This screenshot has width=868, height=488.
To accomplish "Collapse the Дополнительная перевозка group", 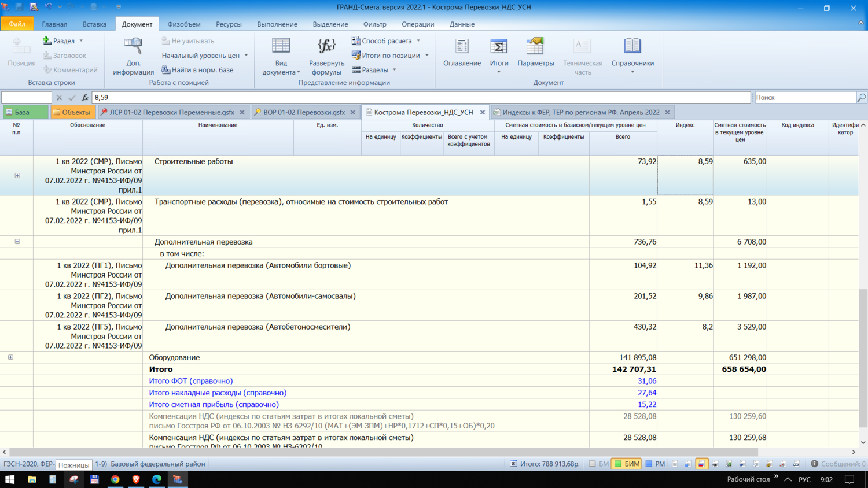I will coord(17,242).
